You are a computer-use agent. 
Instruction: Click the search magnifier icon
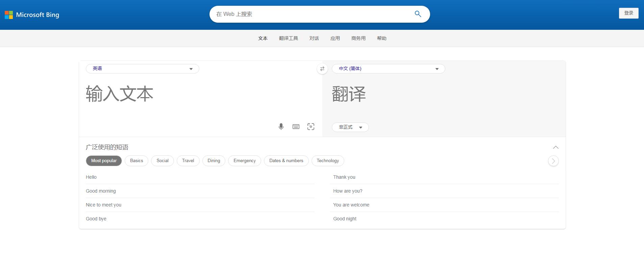coord(418,14)
